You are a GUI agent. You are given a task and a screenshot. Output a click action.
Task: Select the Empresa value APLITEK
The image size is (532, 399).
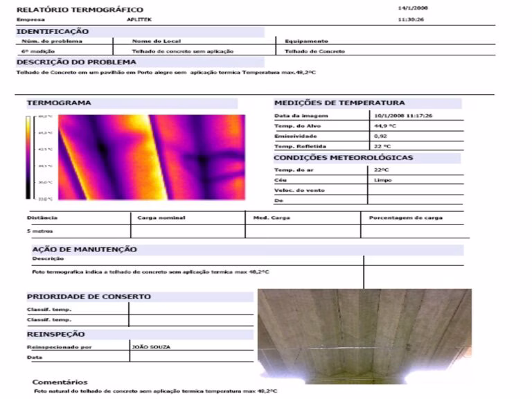pyautogui.click(x=137, y=19)
